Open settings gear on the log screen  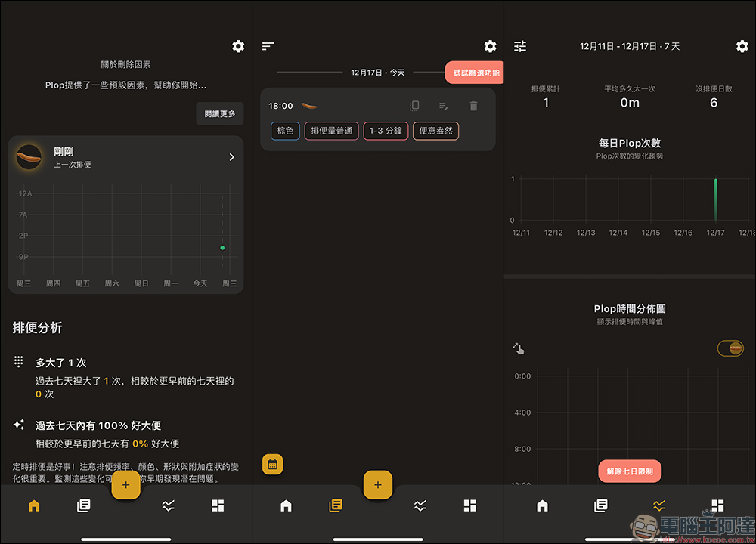click(x=491, y=46)
